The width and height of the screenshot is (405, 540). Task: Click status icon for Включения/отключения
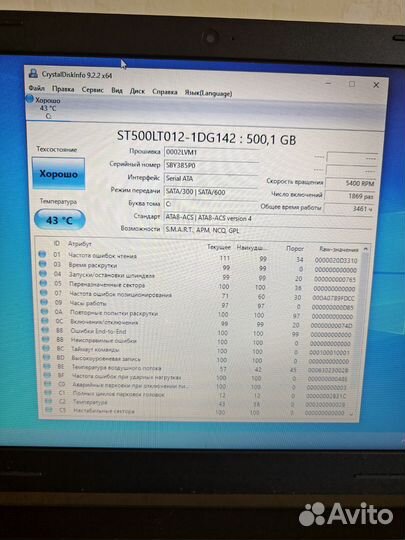coord(45,321)
